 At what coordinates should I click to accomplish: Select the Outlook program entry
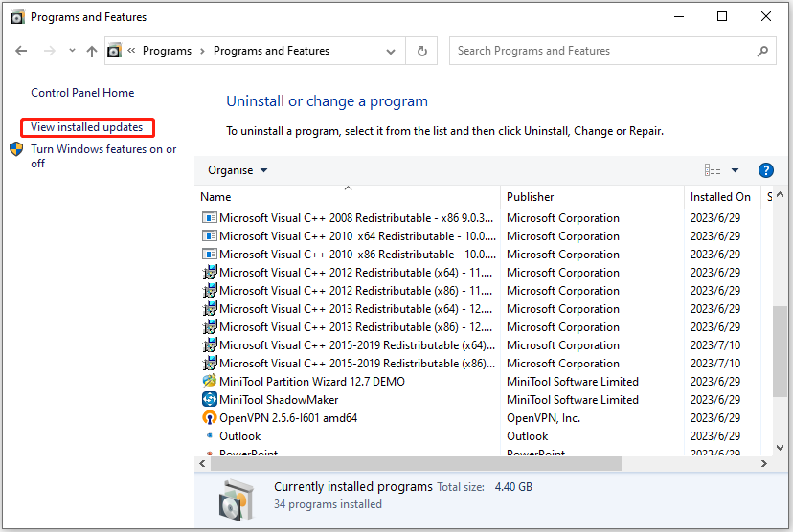239,436
